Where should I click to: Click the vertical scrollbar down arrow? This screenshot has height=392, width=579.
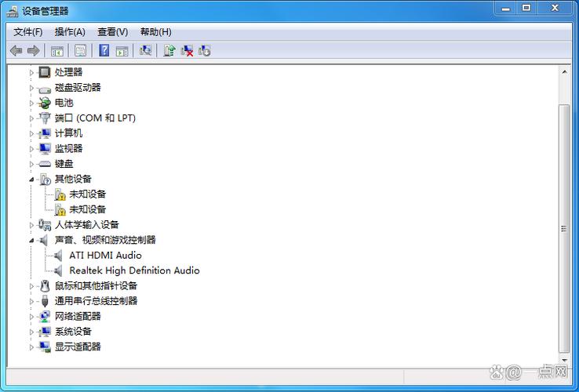pyautogui.click(x=564, y=361)
